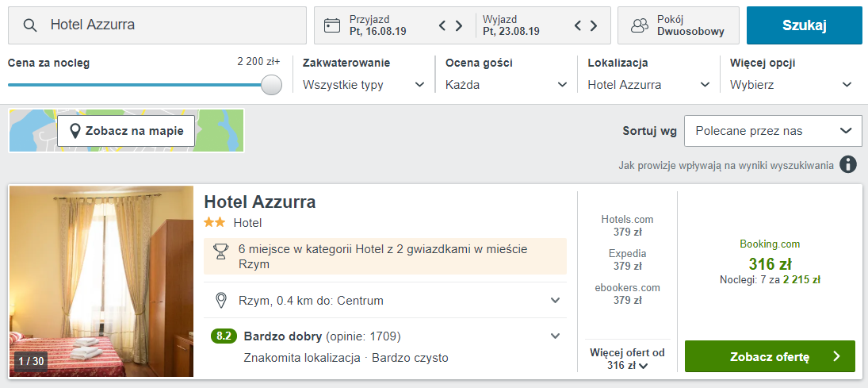Click the price per night slider handle

tap(271, 85)
